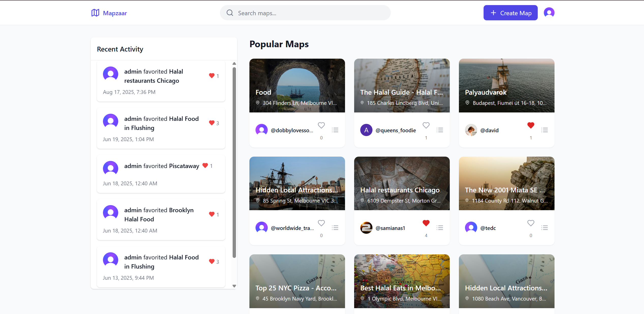Click red heart beside Piscataway activity

(205, 166)
